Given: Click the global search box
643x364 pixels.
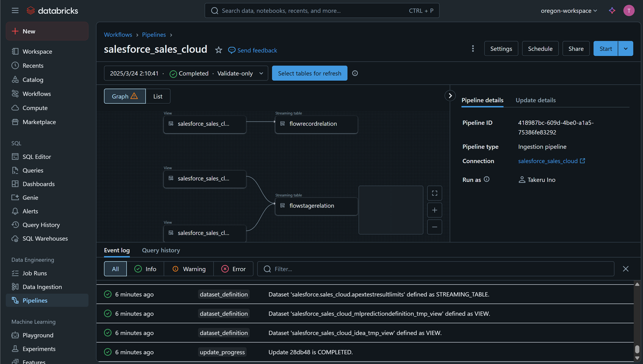Looking at the screenshot, I should coord(322,10).
